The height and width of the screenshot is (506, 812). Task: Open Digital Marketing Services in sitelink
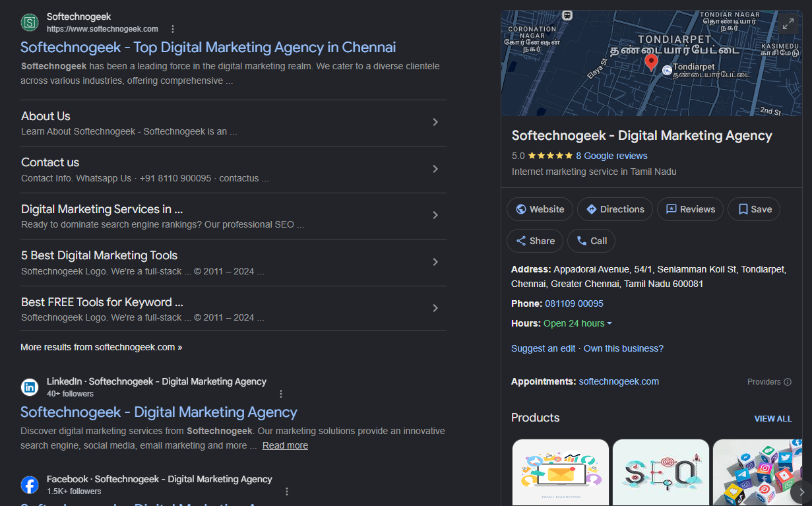[102, 209]
